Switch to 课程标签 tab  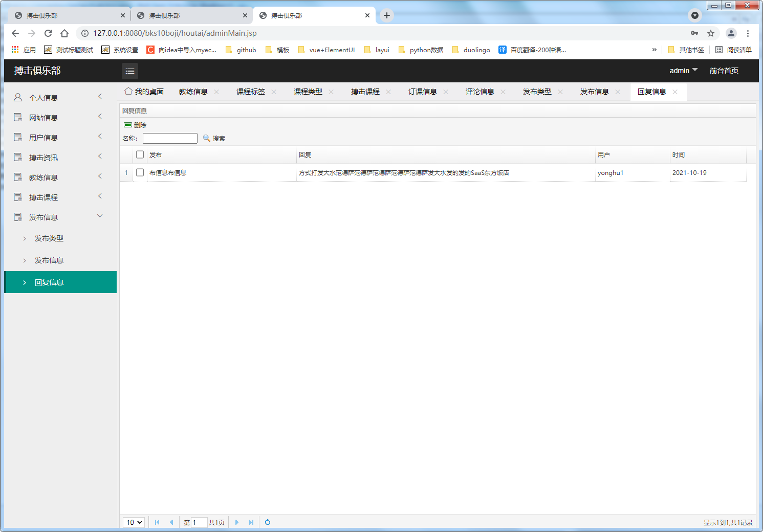click(251, 92)
